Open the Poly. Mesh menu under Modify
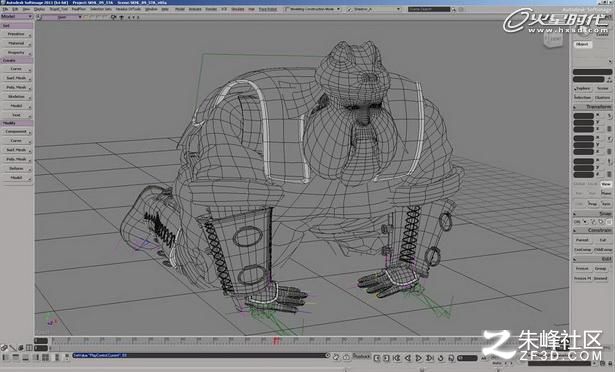The image size is (615, 372). pyautogui.click(x=16, y=159)
